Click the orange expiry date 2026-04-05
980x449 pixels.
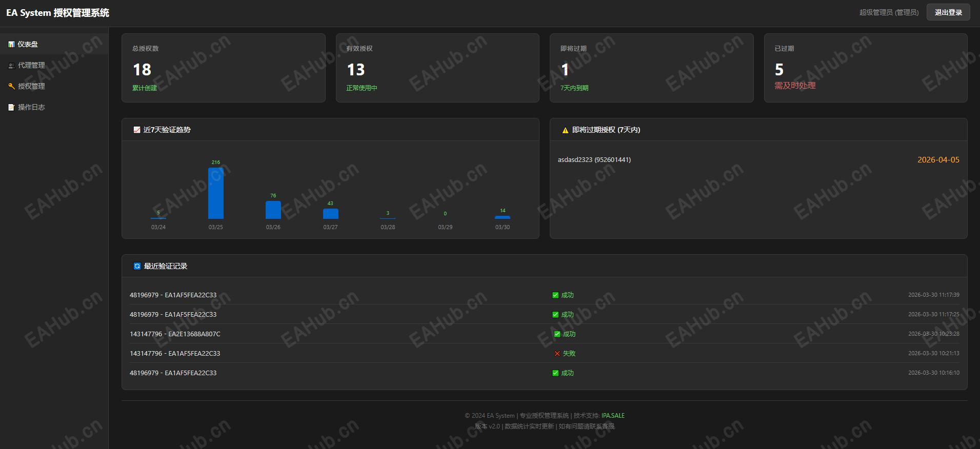pyautogui.click(x=938, y=160)
